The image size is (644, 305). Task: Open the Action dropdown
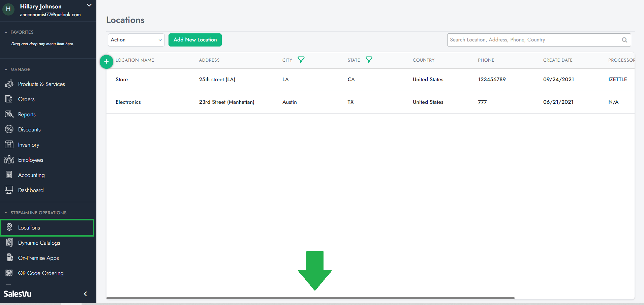tap(136, 40)
